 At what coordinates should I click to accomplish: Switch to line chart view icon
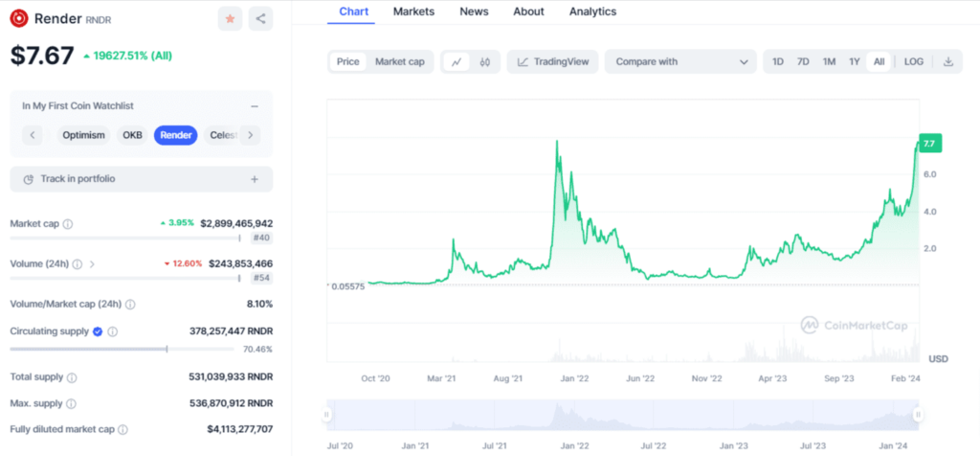[457, 61]
